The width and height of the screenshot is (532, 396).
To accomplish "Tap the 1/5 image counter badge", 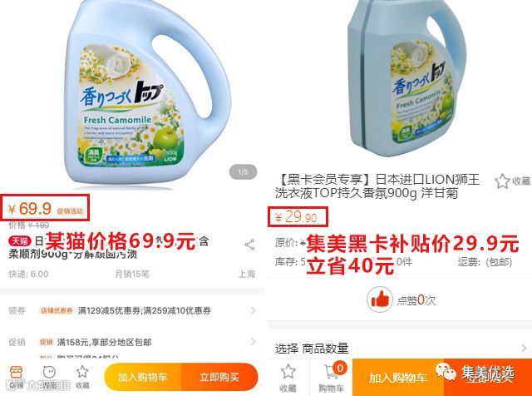I will 243,172.
